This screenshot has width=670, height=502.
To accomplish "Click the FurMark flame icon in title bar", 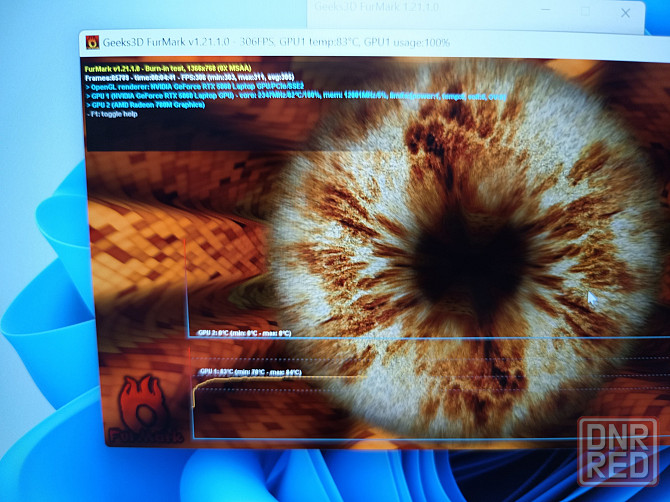I will tap(92, 42).
